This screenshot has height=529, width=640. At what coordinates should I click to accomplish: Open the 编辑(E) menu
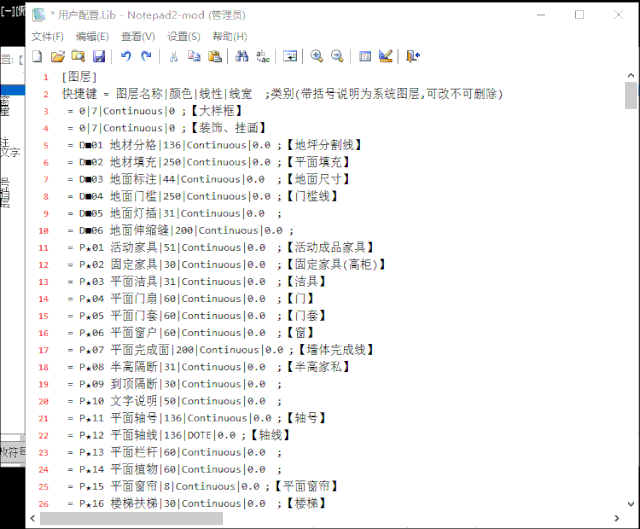click(x=93, y=37)
